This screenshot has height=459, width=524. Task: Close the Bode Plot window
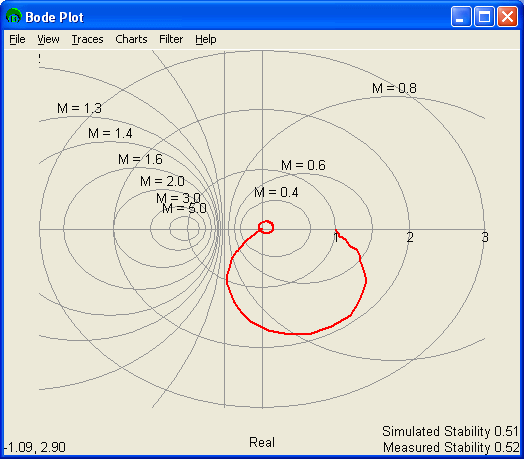pos(507,16)
